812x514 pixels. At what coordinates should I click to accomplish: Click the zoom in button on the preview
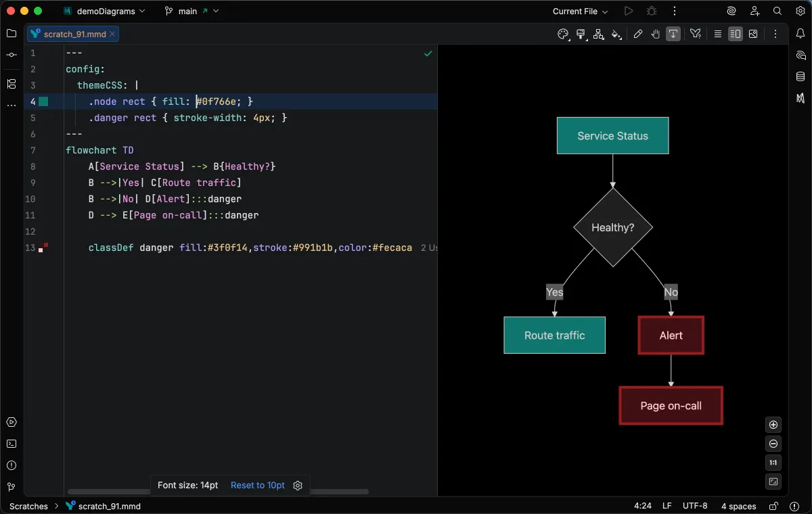(x=773, y=425)
